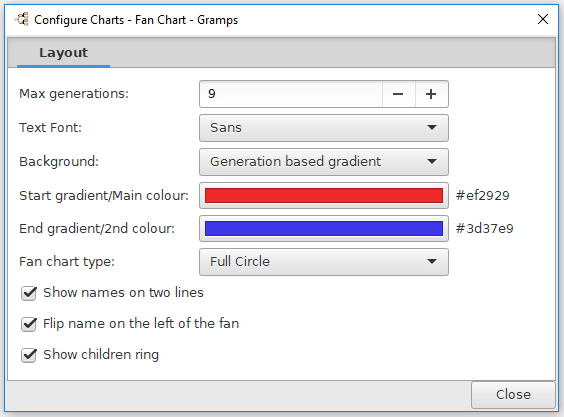Increase max generations with plus button
This screenshot has width=564, height=417.
tap(431, 94)
